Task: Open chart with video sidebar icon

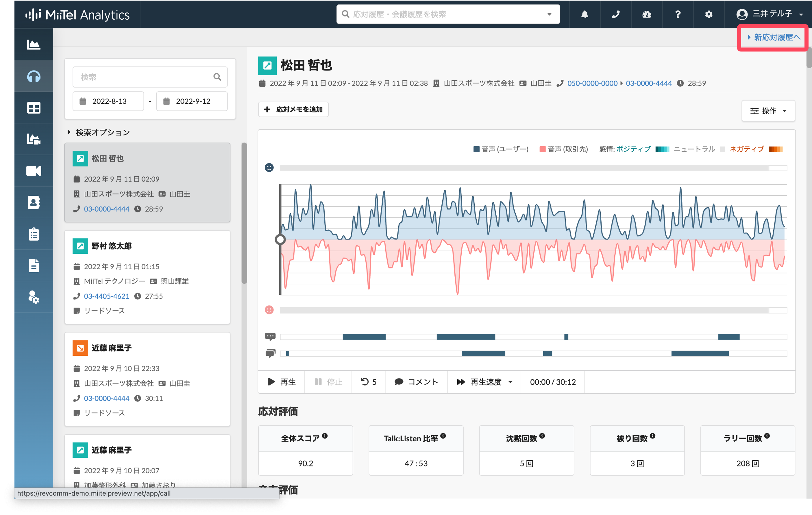Action: point(34,139)
